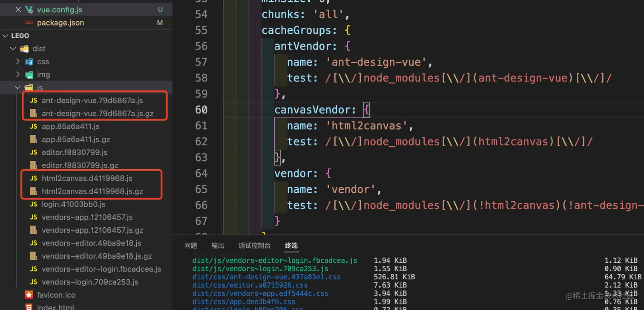Open the 调试控制台 panel tab
This screenshot has width=644, height=310.
pos(255,246)
